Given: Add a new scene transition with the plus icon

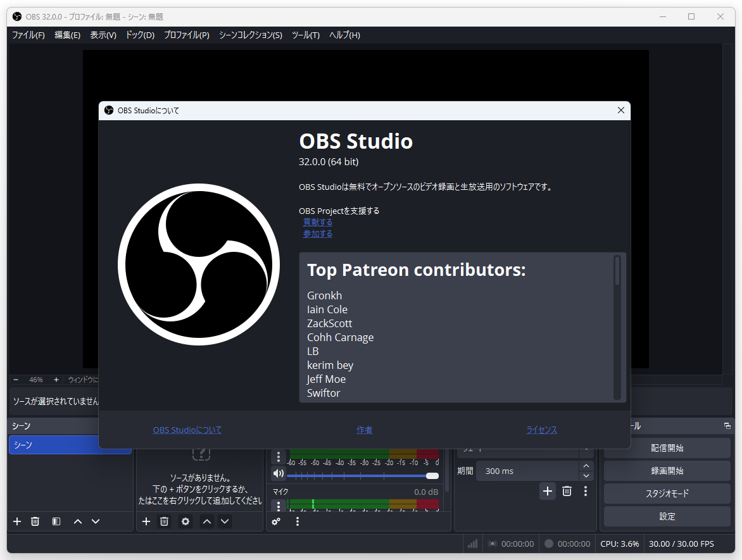Looking at the screenshot, I should (x=547, y=490).
